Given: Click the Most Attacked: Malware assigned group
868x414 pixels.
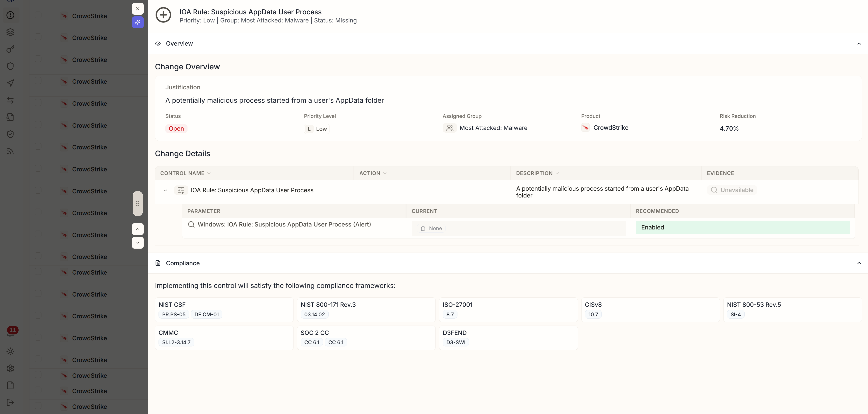Looking at the screenshot, I should pos(493,128).
